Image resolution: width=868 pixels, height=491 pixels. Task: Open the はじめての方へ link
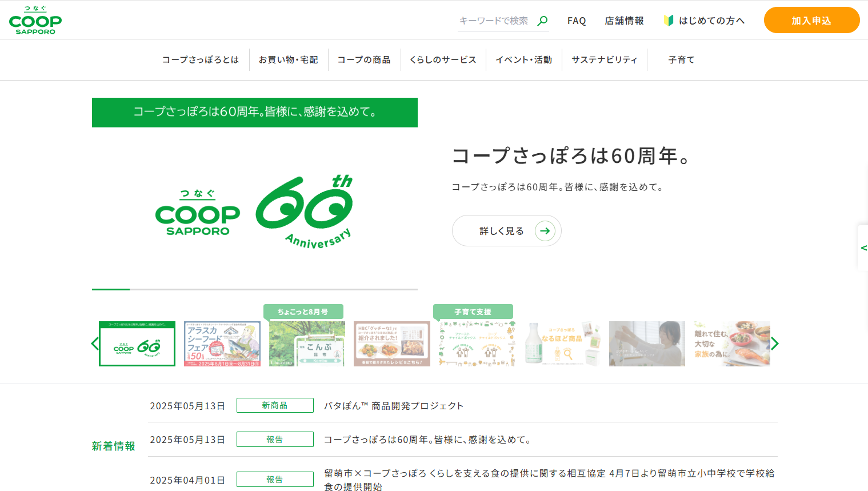pyautogui.click(x=711, y=21)
